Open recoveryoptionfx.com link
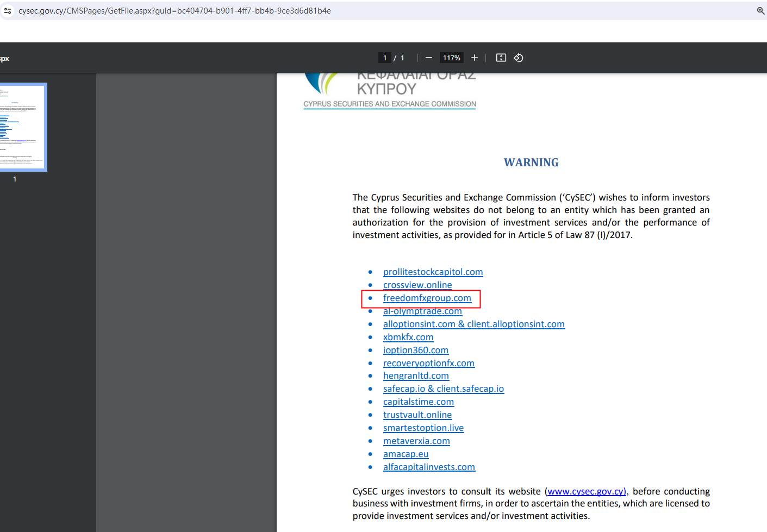The width and height of the screenshot is (767, 532). [428, 363]
